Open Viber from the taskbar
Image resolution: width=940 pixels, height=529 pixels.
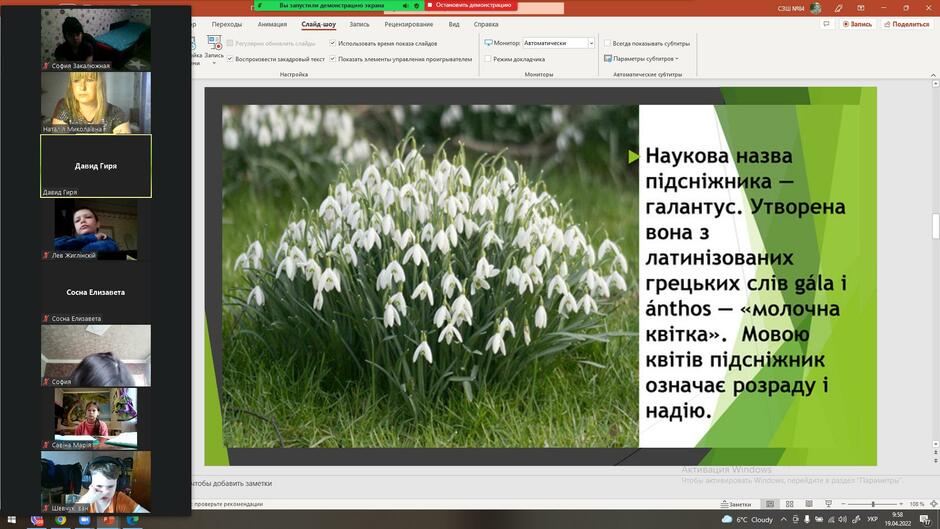(x=37, y=519)
